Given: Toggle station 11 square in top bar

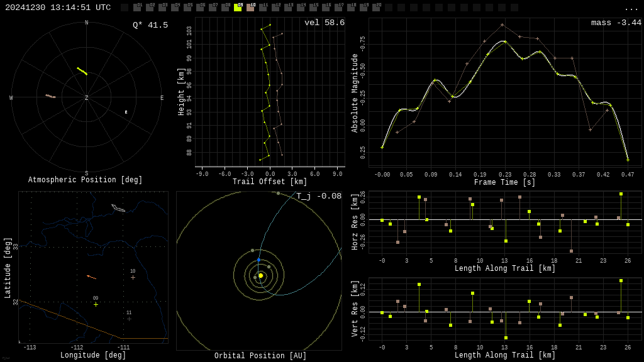Looking at the screenshot, I should 263,8.
